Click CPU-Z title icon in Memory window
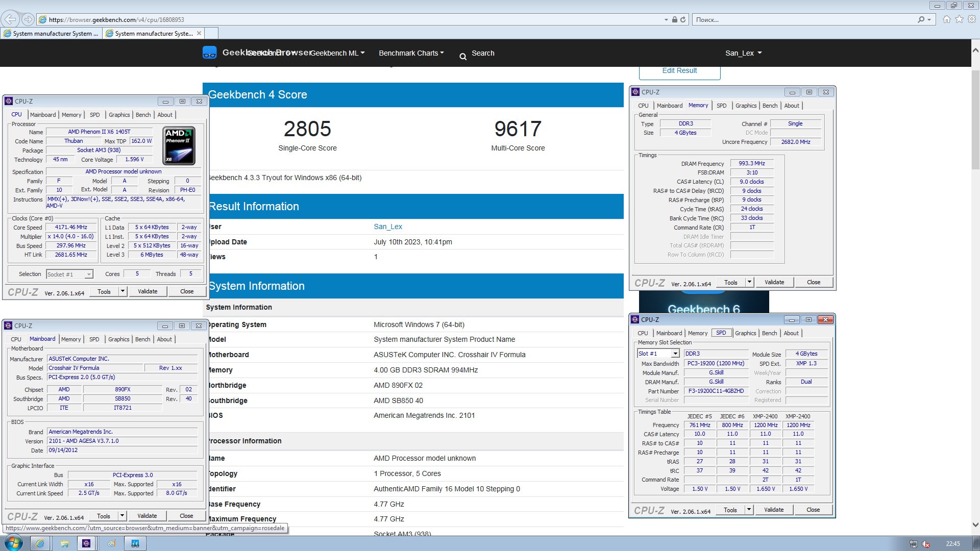 click(x=635, y=92)
